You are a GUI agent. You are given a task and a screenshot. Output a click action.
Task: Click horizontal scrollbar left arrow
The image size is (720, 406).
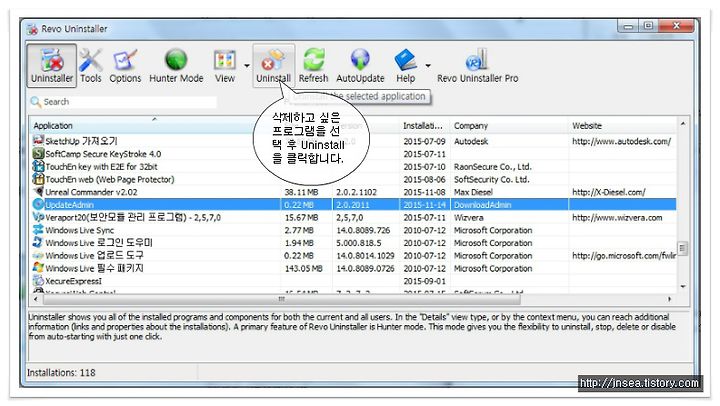36,299
